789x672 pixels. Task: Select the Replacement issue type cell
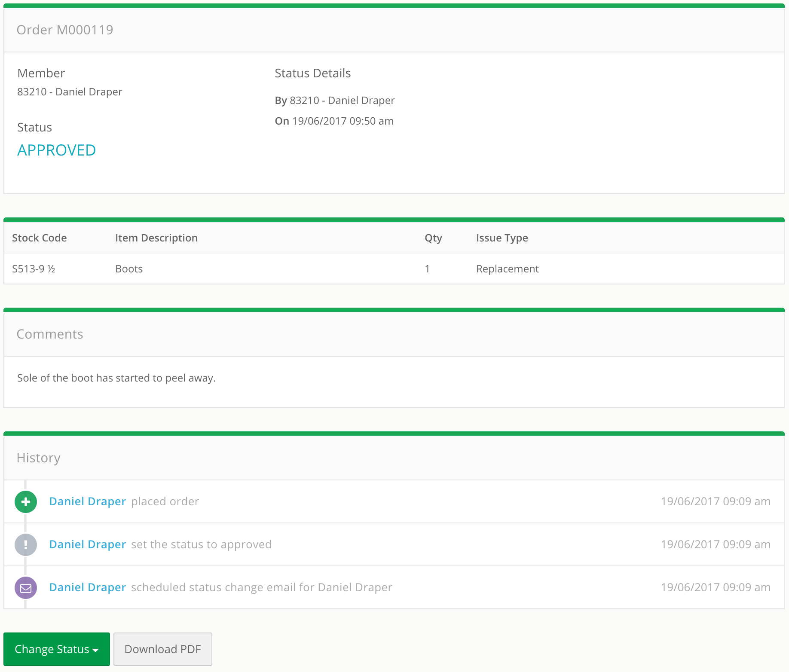(x=508, y=269)
